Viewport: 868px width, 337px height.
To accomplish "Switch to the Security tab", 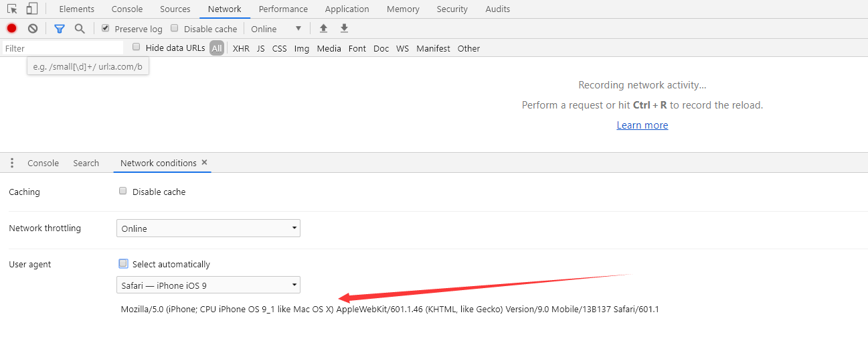I will 452,9.
